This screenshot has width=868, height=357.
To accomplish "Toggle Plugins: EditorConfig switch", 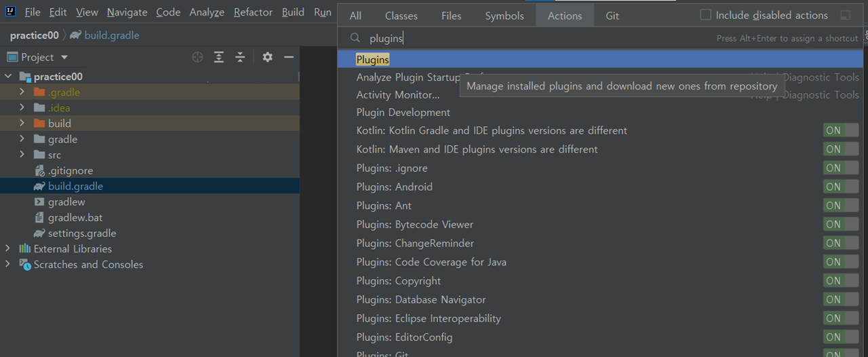I will click(841, 337).
